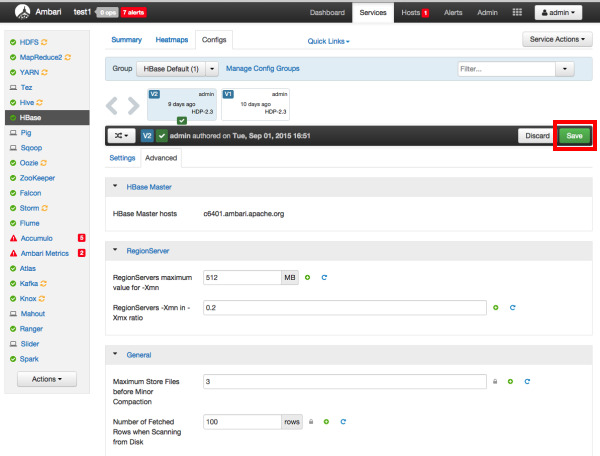Click the Fetched Rows field showing 100
Screen dimensions: 600x456
[x=242, y=422]
